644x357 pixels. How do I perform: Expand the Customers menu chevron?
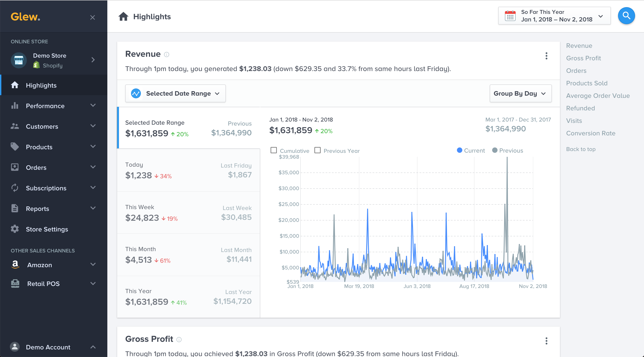[x=93, y=126]
